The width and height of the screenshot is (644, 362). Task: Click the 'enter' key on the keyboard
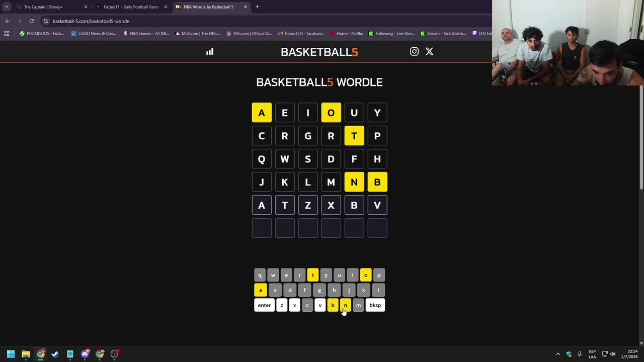pos(264,305)
